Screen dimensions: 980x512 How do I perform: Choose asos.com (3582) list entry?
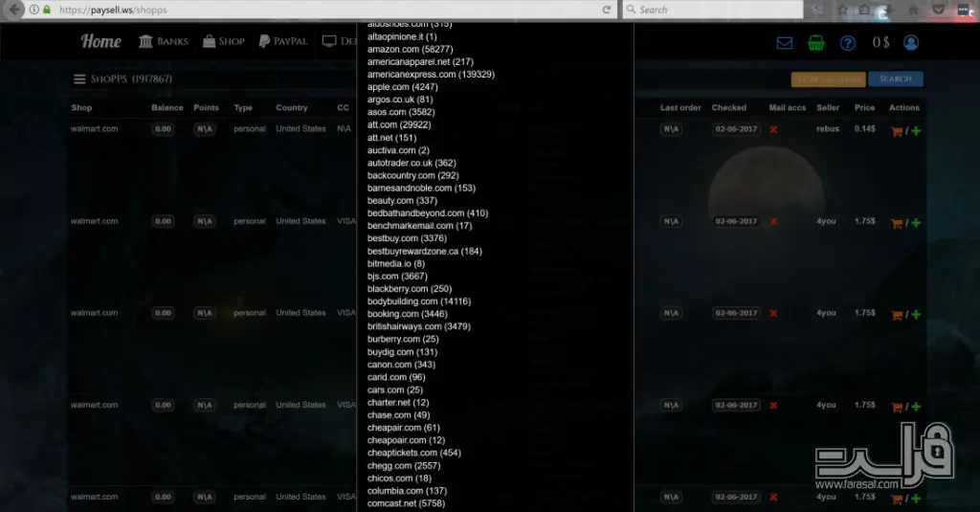click(401, 112)
